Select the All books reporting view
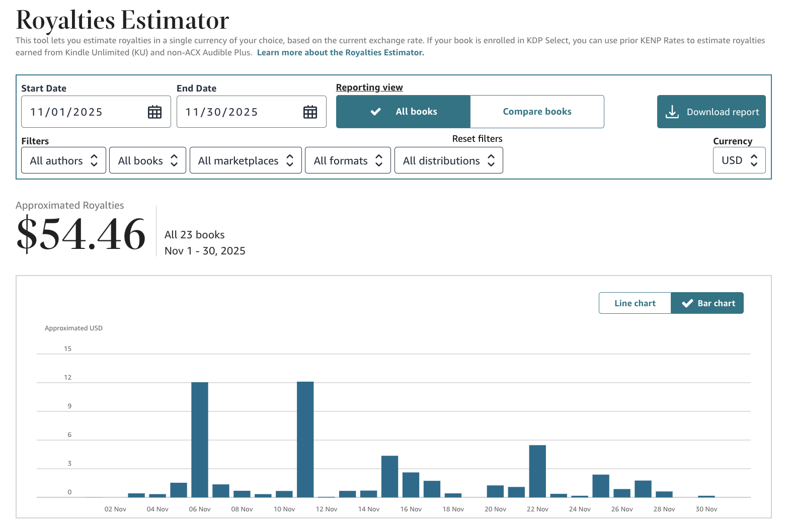Screen dimensions: 788x532 pyautogui.click(x=403, y=112)
